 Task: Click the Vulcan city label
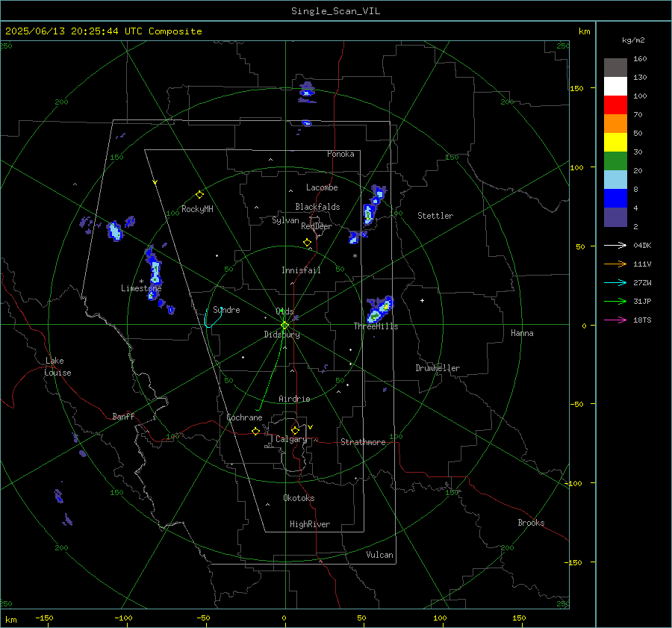click(379, 555)
